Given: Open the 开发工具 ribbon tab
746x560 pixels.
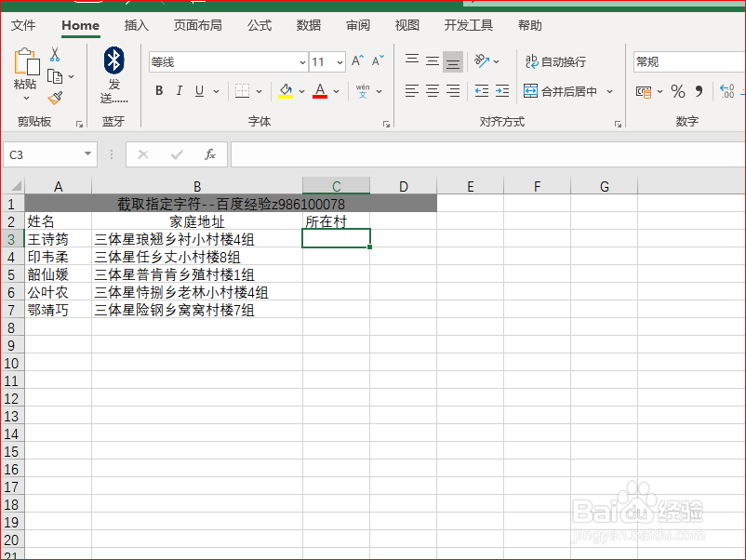Looking at the screenshot, I should click(468, 25).
